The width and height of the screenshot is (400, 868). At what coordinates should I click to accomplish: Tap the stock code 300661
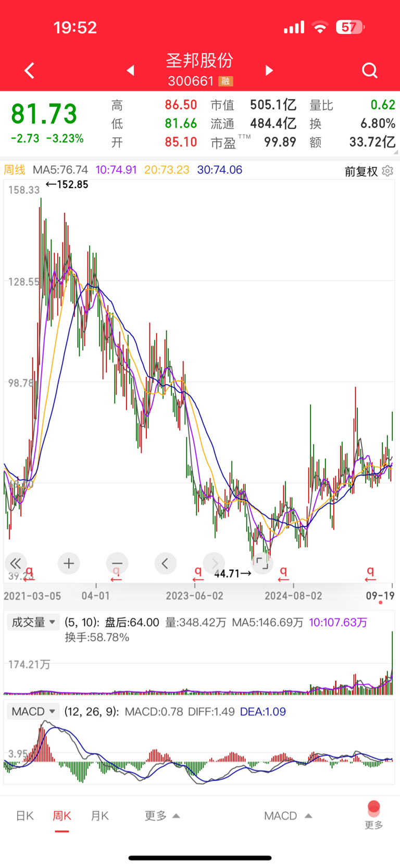click(191, 81)
